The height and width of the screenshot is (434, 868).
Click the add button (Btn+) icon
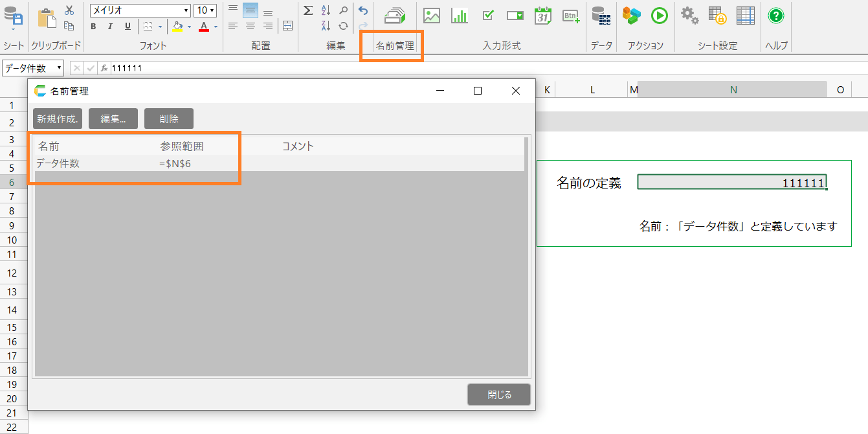click(x=570, y=16)
